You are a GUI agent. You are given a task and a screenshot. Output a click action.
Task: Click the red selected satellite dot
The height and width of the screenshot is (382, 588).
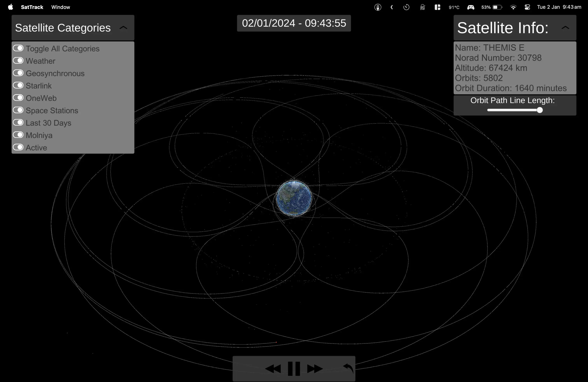tap(276, 342)
